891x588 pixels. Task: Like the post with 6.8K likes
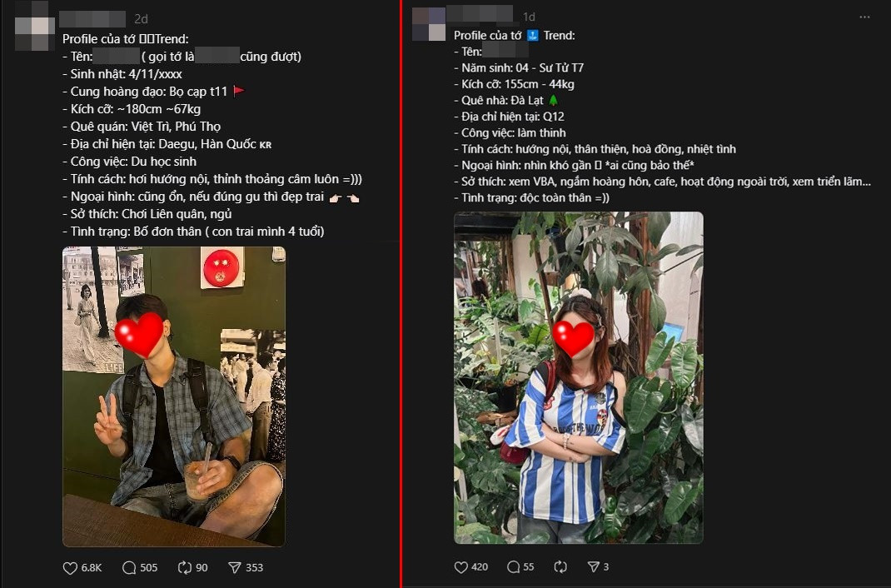click(71, 567)
